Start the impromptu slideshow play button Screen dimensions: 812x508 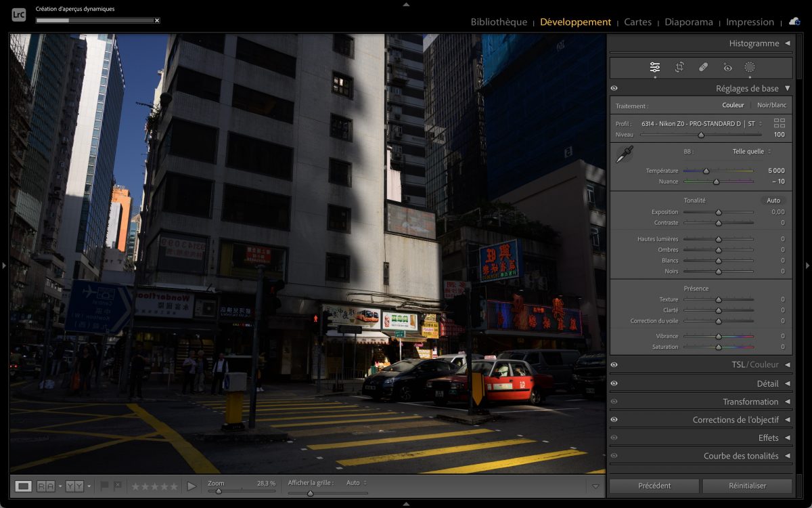point(191,486)
